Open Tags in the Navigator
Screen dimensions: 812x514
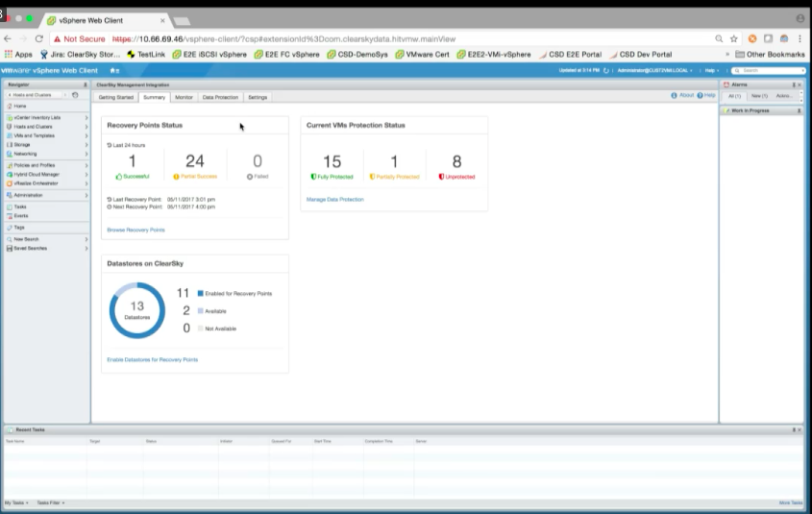(x=19, y=228)
